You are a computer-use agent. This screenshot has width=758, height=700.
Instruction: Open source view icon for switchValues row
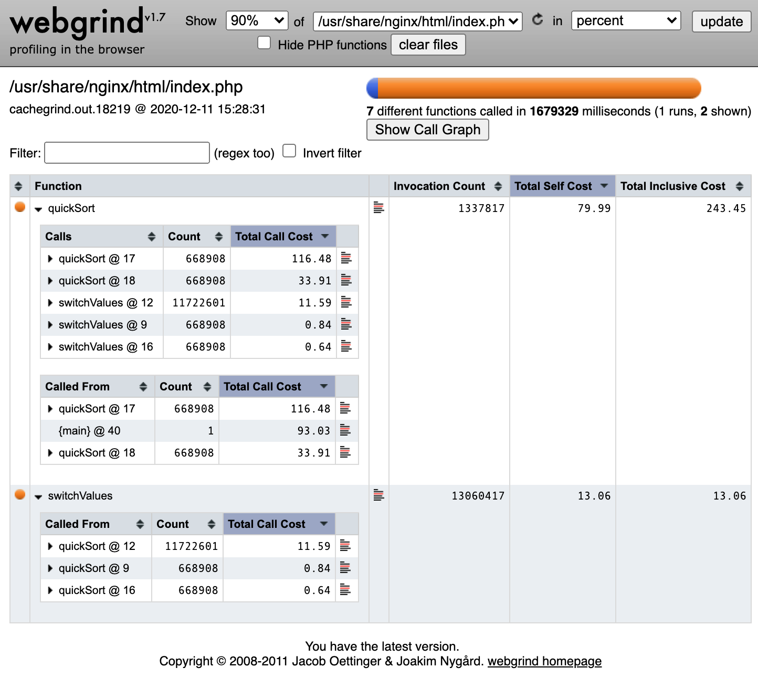[378, 495]
